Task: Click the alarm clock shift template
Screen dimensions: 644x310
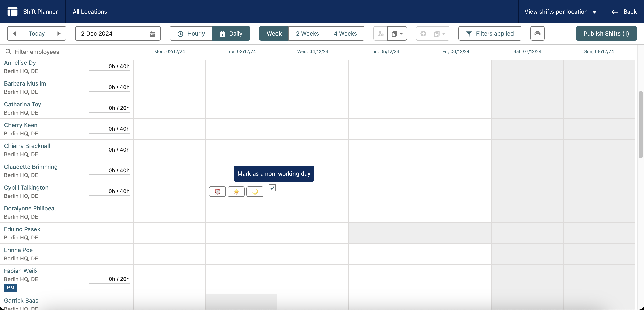Action: pos(217,191)
